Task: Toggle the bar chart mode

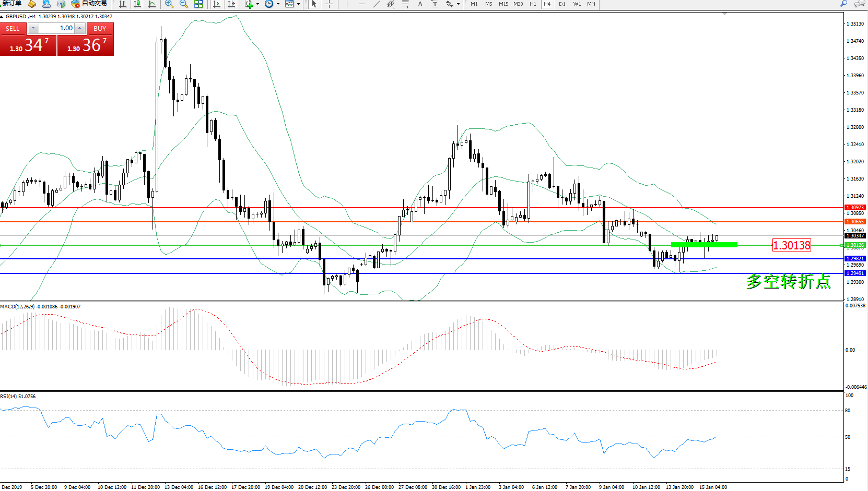Action: coord(123,4)
